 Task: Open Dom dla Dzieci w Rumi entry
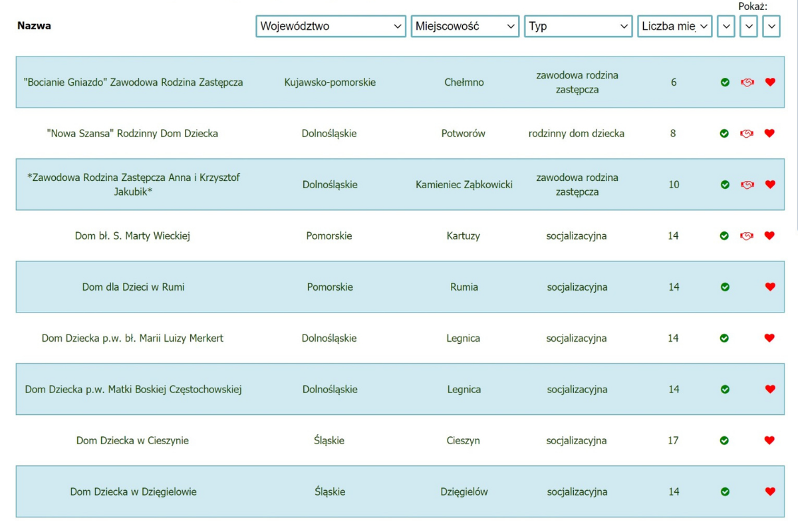[134, 287]
